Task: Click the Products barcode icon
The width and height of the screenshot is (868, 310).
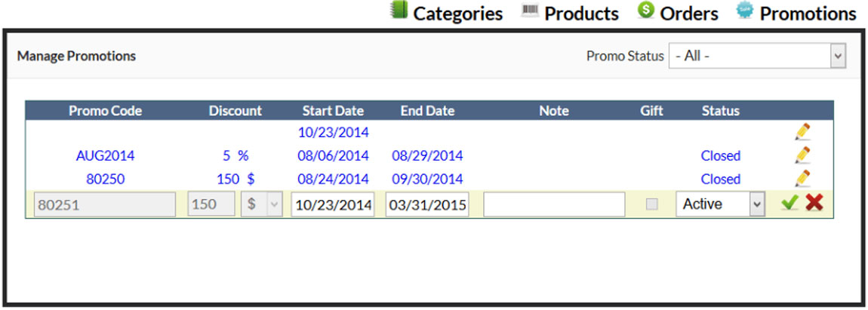Action: pos(531,11)
